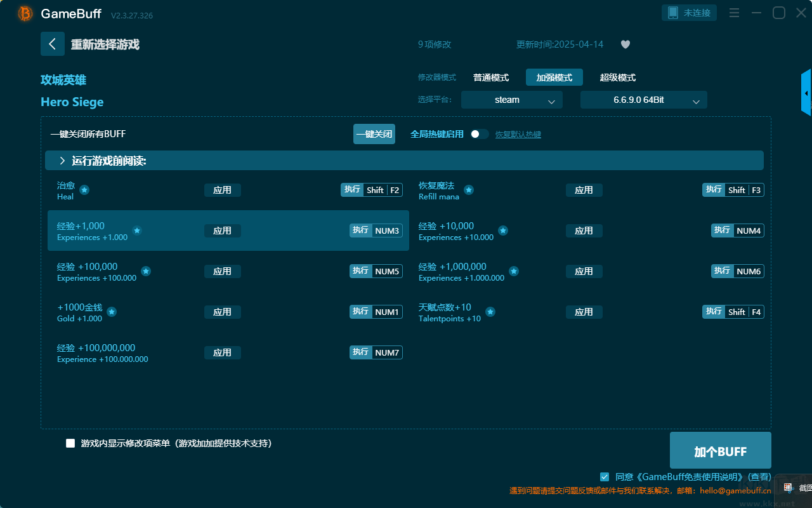
Task: Apply the Experiences +1.000.000 buff
Action: coord(584,271)
